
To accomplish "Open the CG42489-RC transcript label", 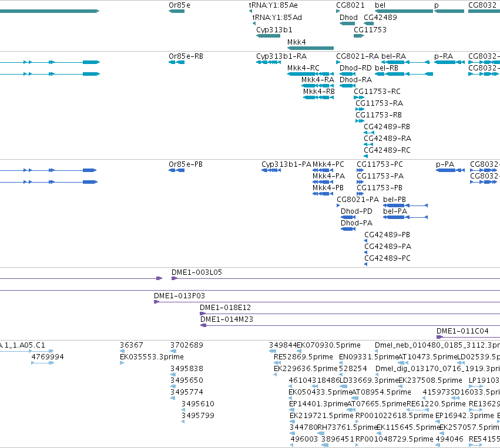I will [x=387, y=150].
